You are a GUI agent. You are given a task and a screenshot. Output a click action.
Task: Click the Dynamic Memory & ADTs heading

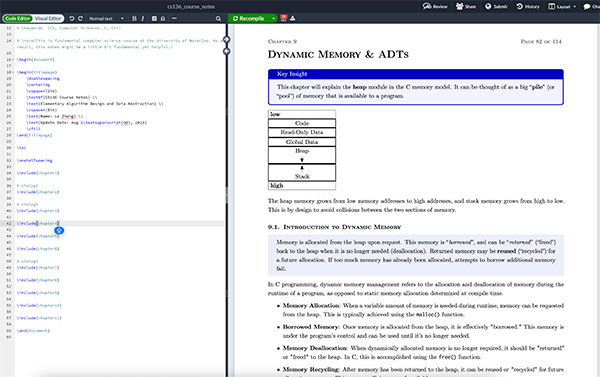point(338,54)
